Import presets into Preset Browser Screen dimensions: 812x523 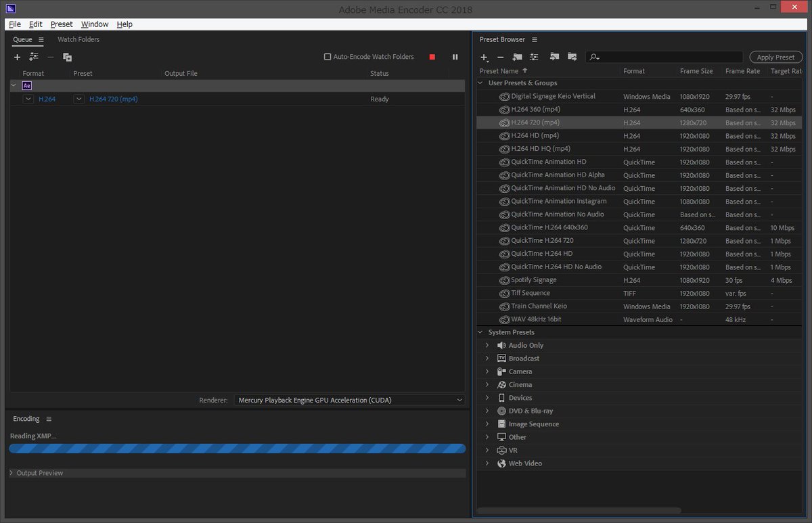(x=554, y=57)
